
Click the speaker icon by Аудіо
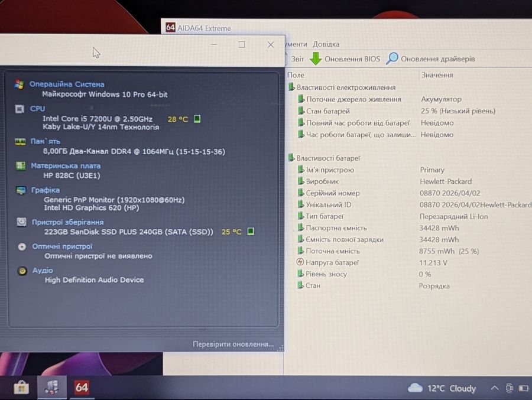point(22,271)
